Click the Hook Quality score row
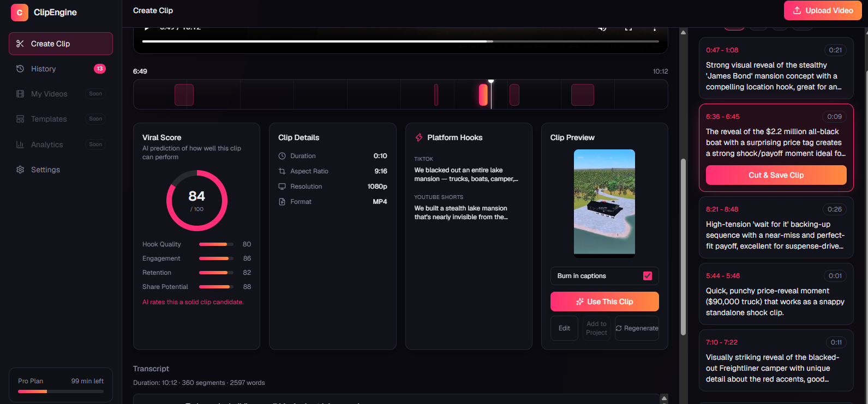 pos(197,244)
